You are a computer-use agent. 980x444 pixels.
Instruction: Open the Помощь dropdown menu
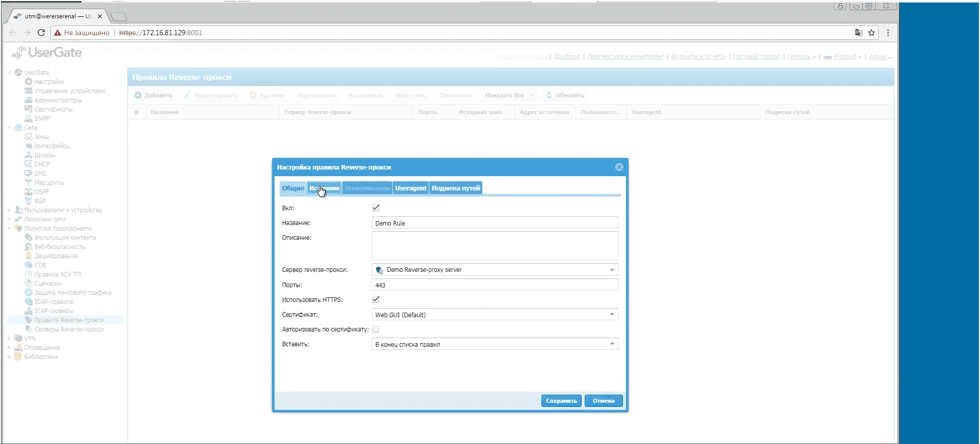pyautogui.click(x=802, y=57)
